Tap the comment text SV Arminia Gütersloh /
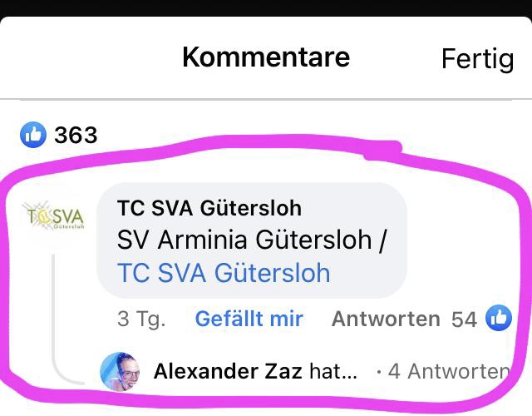 (x=251, y=240)
